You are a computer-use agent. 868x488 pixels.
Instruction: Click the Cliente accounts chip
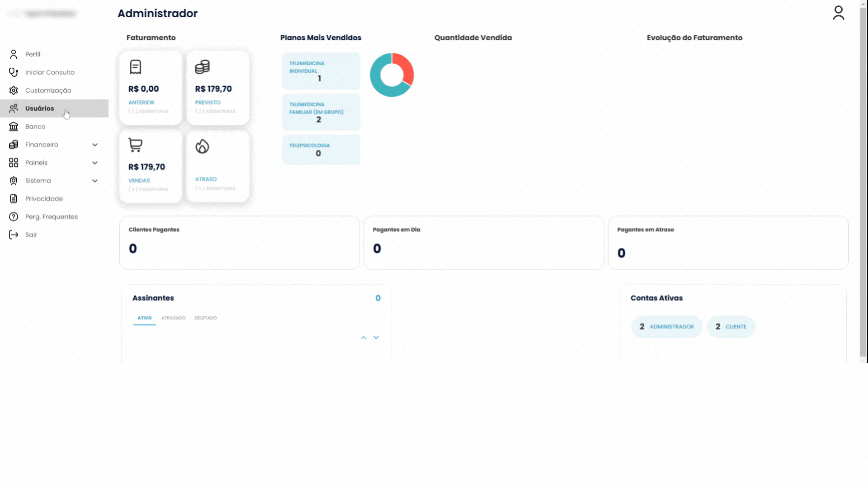(731, 327)
